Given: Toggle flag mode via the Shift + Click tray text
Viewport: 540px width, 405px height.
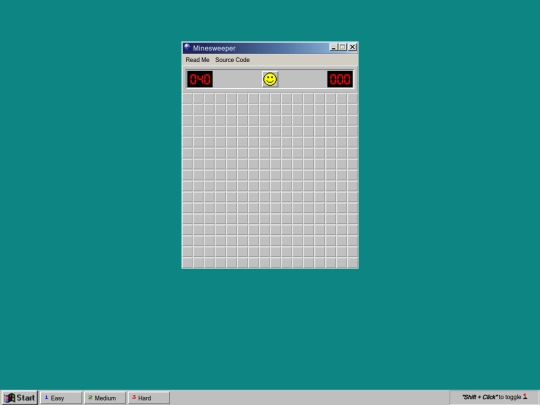Looking at the screenshot, I should [x=495, y=397].
